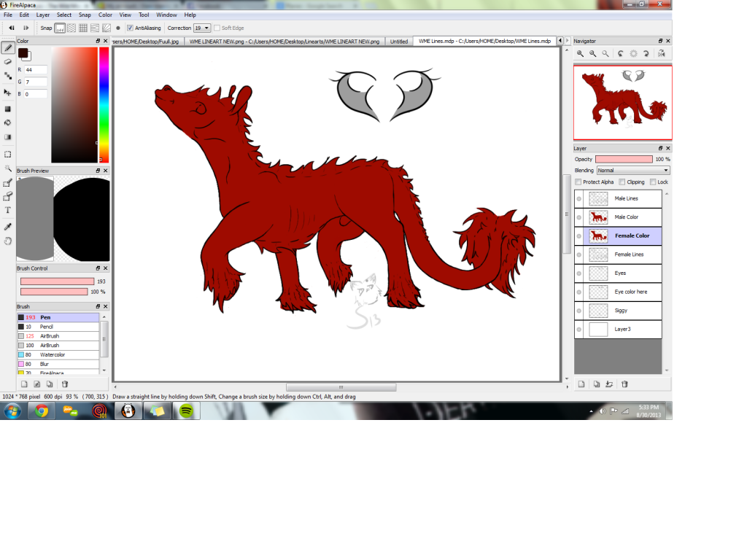Adjust the layer Opacity slider
747x560 pixels.
[x=624, y=159]
